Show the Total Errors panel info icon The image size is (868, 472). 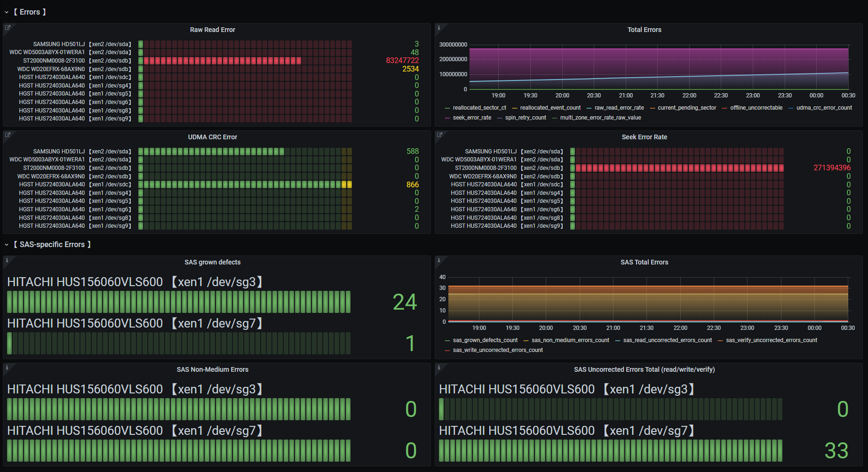[x=439, y=28]
